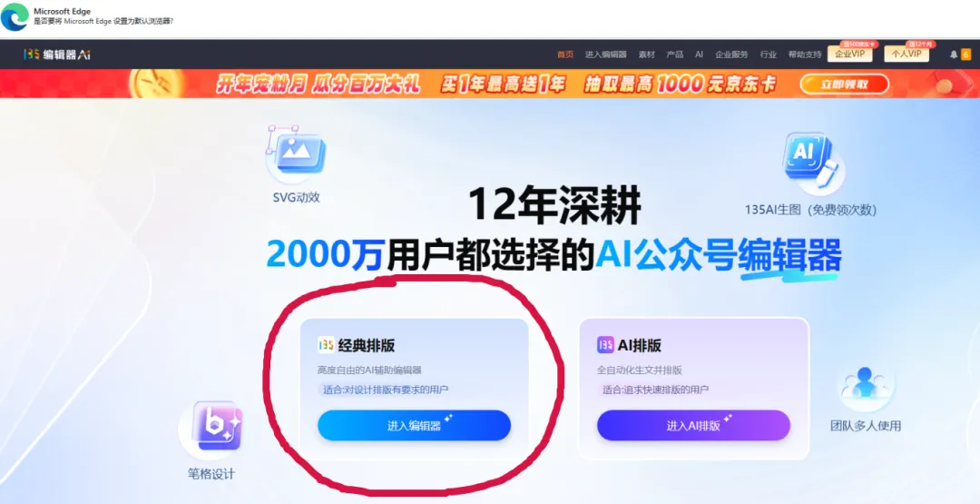Expand the 素材 navigation menu
The height and width of the screenshot is (504, 980).
(646, 54)
